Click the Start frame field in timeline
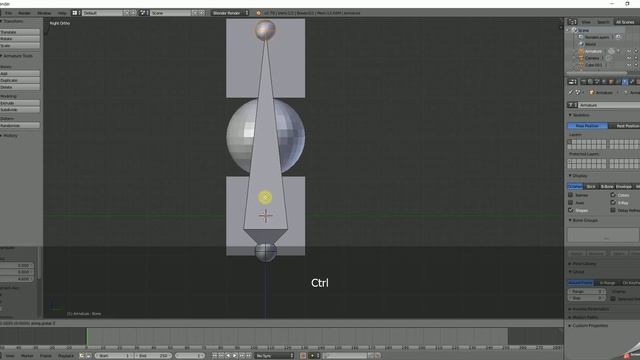 (x=114, y=356)
